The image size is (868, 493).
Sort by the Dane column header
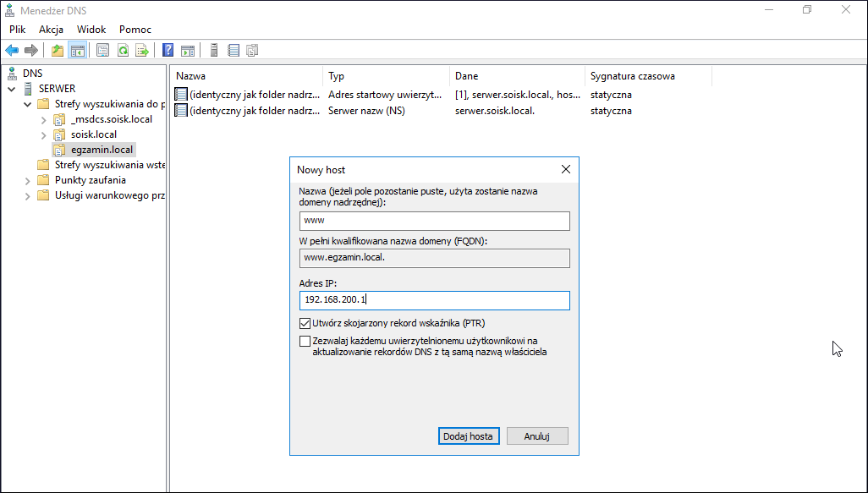click(x=518, y=76)
